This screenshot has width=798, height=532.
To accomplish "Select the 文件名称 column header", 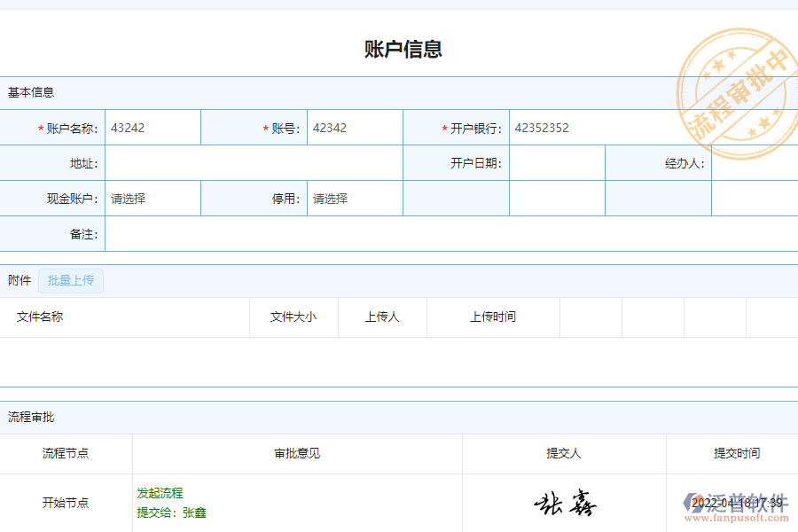I will point(42,317).
